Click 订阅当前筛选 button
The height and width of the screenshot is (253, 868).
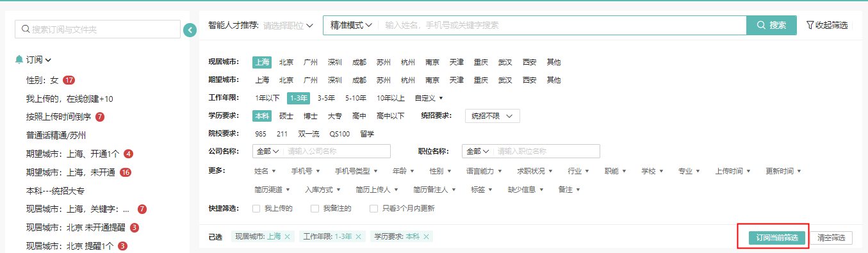pyautogui.click(x=776, y=238)
